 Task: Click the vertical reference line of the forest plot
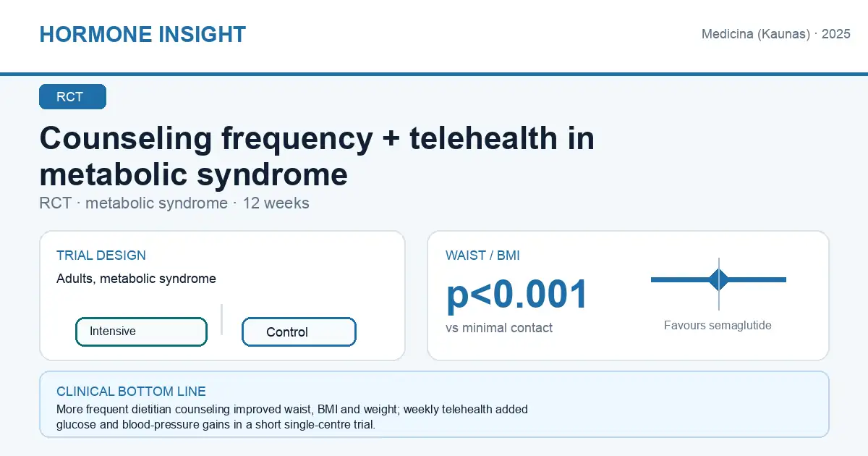(719, 284)
